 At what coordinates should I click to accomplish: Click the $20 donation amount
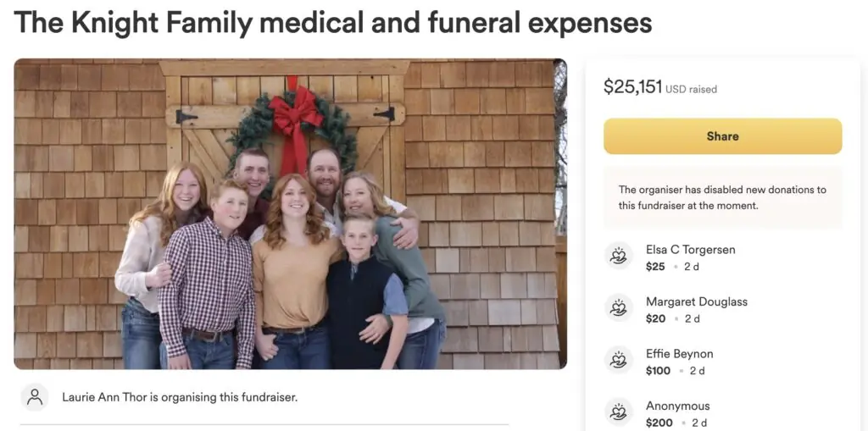click(655, 318)
